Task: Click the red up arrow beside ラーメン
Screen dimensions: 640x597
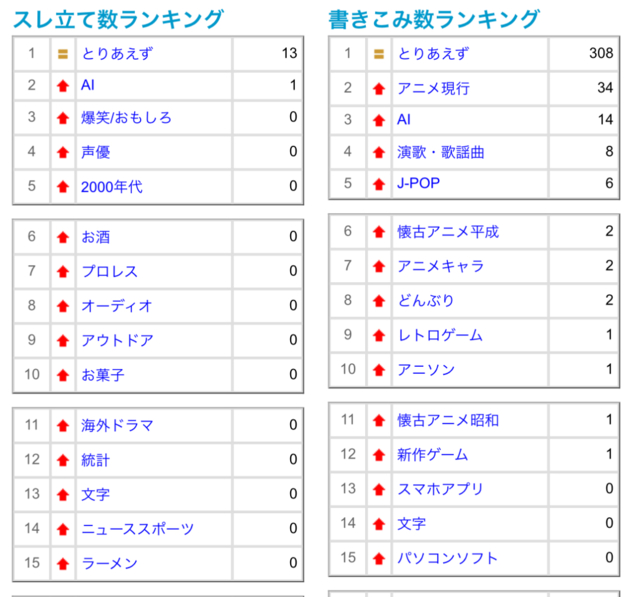Action: coord(63,564)
